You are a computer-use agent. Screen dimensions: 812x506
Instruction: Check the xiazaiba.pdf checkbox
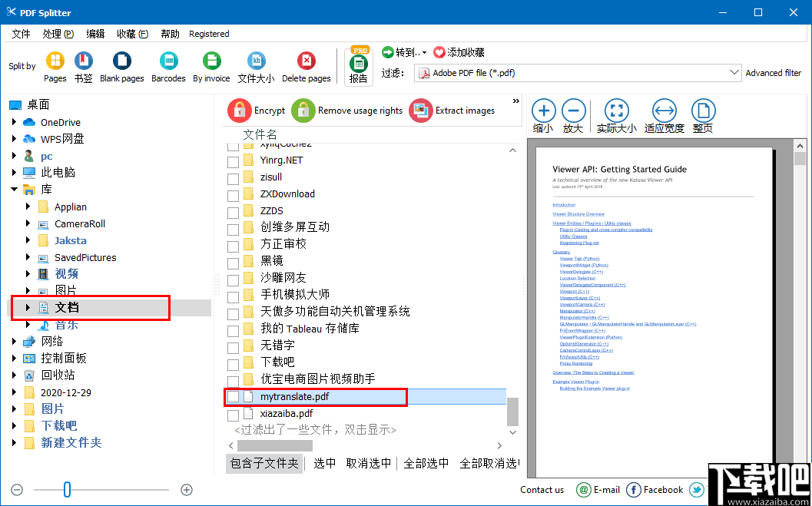(234, 414)
